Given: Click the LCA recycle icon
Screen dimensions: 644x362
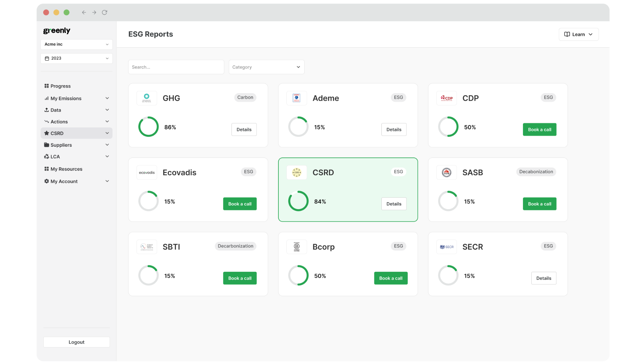Looking at the screenshot, I should coord(47,157).
